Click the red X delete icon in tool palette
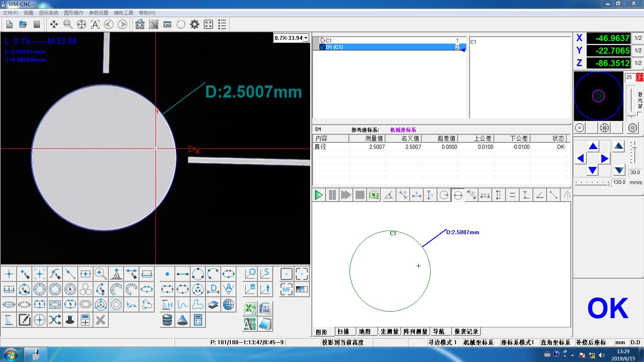The width and height of the screenshot is (644, 362). click(x=101, y=320)
